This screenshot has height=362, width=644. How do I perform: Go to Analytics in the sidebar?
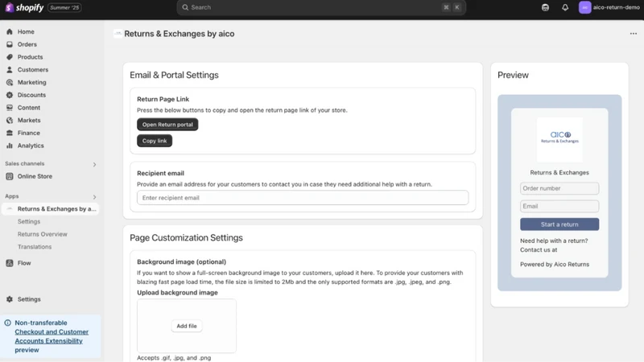31,146
